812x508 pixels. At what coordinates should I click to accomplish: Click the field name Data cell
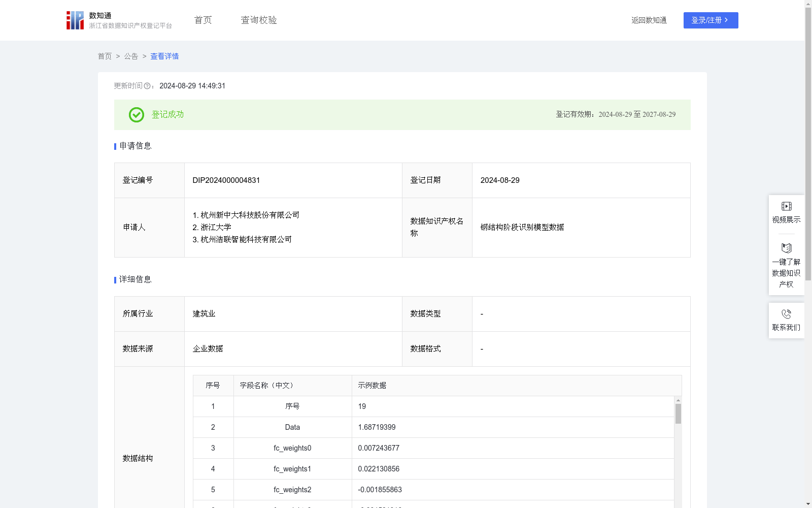292,427
